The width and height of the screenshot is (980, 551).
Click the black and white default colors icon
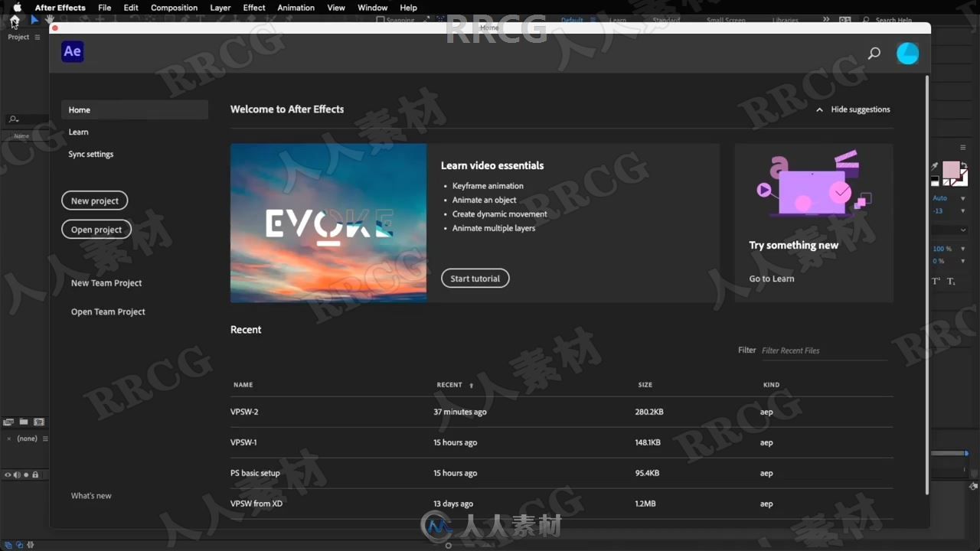935,181
